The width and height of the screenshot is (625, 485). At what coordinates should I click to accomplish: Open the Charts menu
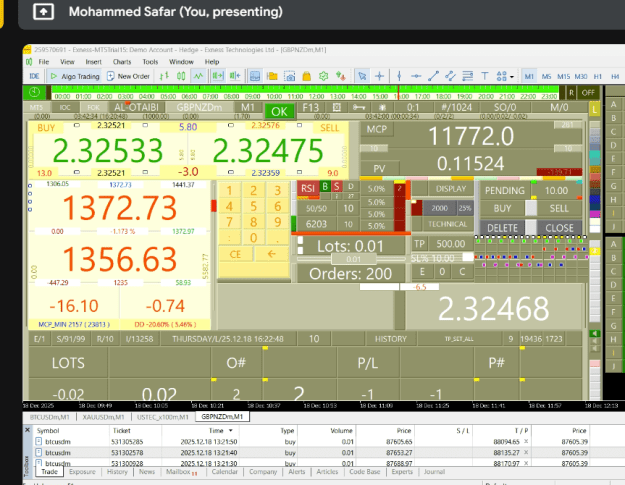tap(122, 62)
